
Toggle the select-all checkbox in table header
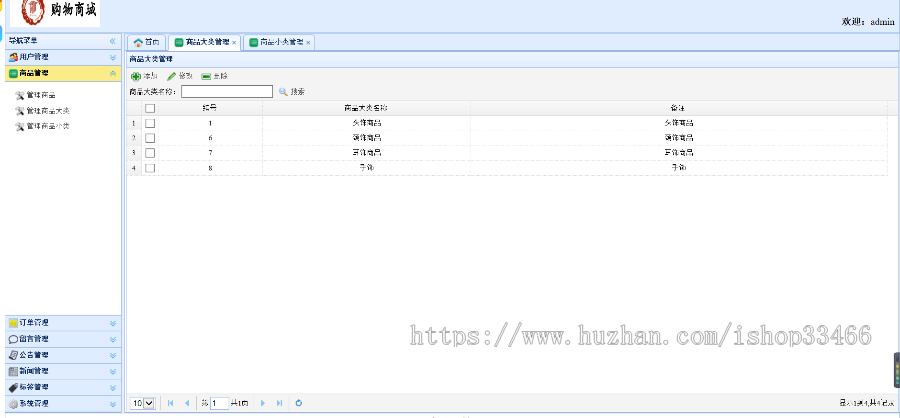coord(150,108)
